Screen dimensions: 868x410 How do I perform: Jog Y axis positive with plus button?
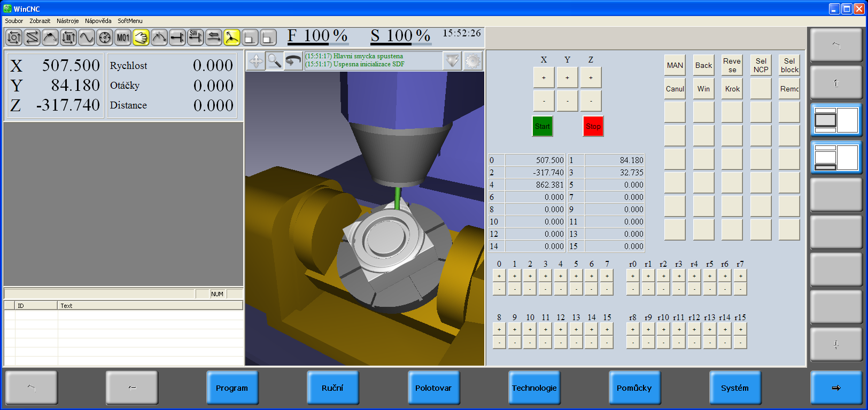[x=567, y=78]
